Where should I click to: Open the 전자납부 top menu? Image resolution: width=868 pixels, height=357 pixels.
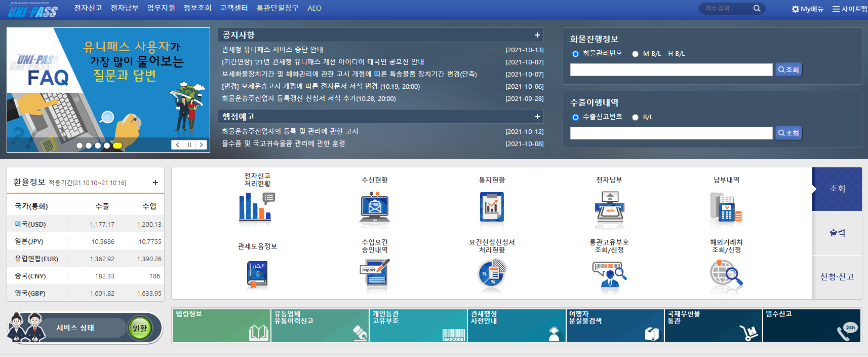125,8
